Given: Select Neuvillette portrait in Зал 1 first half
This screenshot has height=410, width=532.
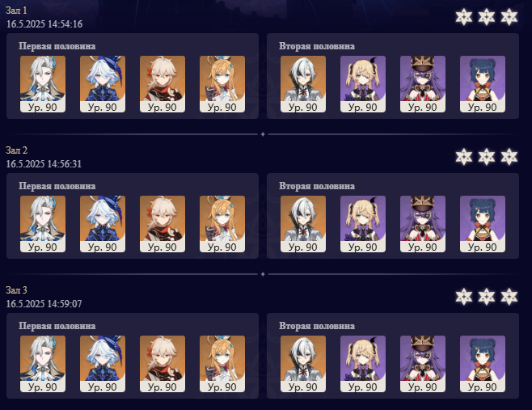Looking at the screenshot, I should click(x=43, y=84).
